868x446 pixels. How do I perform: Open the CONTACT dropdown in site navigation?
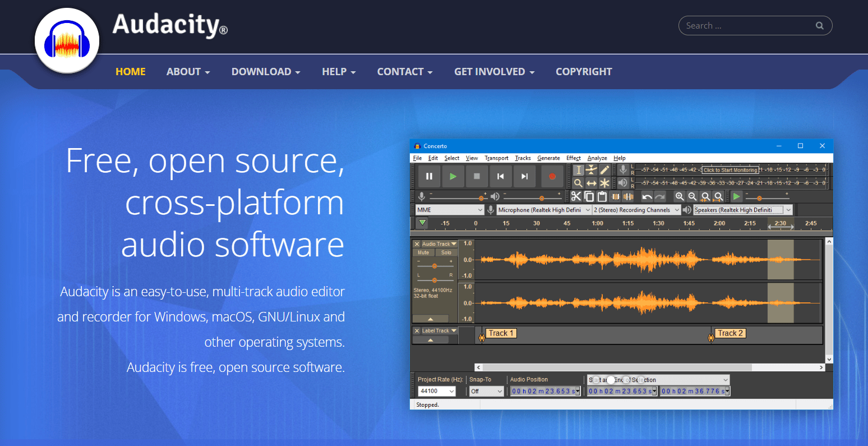click(405, 72)
